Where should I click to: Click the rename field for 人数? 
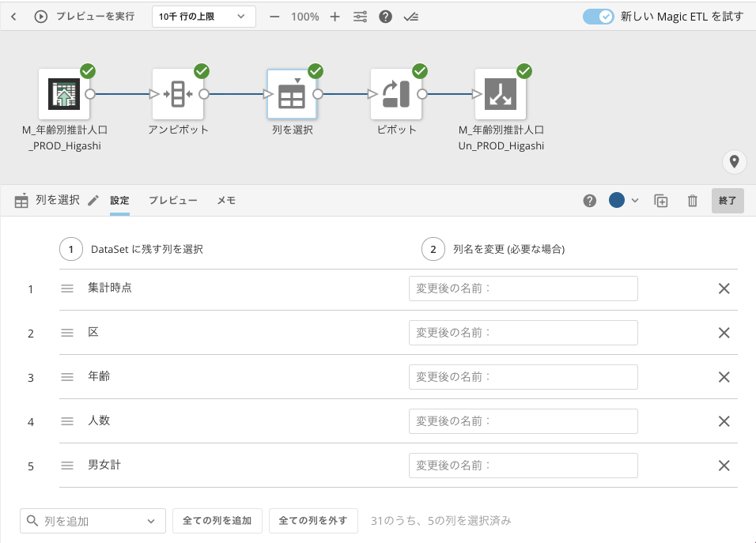[x=524, y=421]
